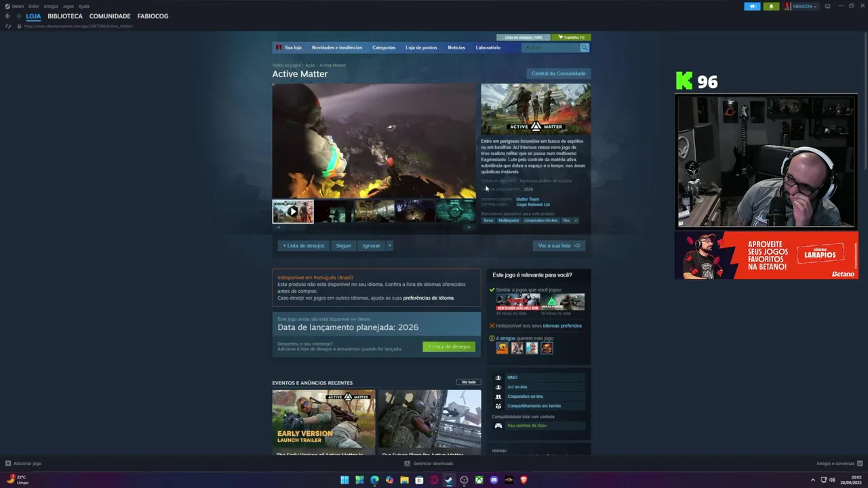Screen dimensions: 868x488
Task: Open the FABIOCOG profile tab
Action: [x=153, y=16]
